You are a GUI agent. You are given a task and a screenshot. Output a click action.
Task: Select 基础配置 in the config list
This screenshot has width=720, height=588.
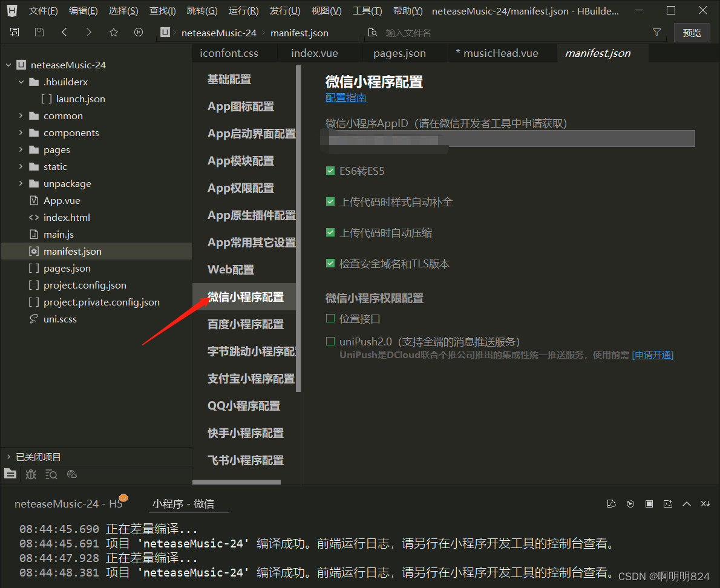[229, 79]
